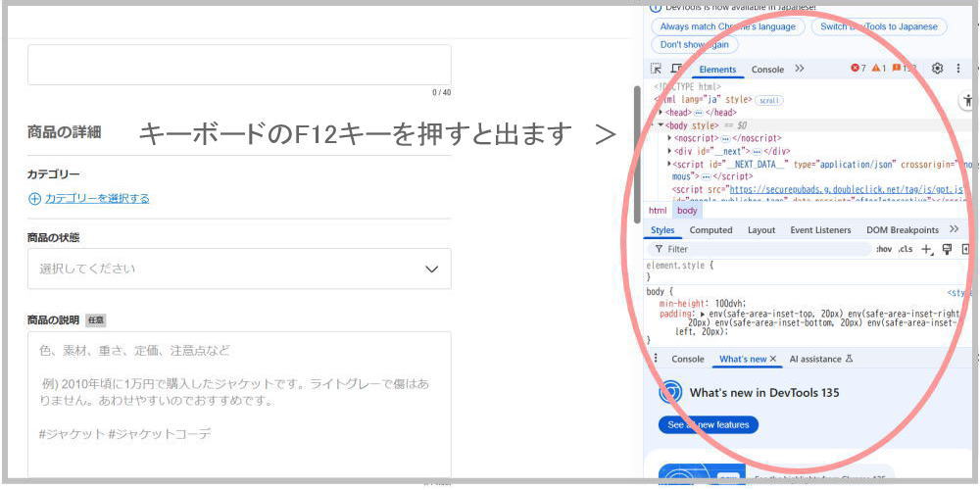Click the plus circle icon before カテゴリーを選択する

34,199
